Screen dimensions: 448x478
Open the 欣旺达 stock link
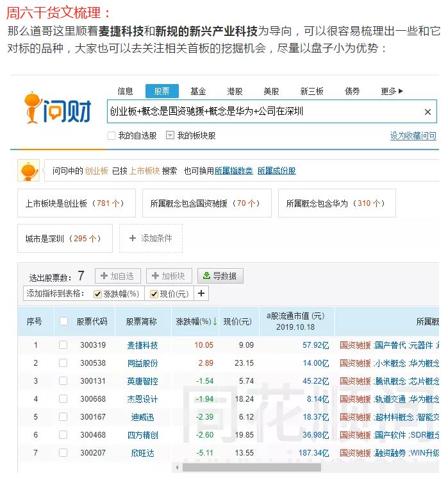tap(142, 453)
